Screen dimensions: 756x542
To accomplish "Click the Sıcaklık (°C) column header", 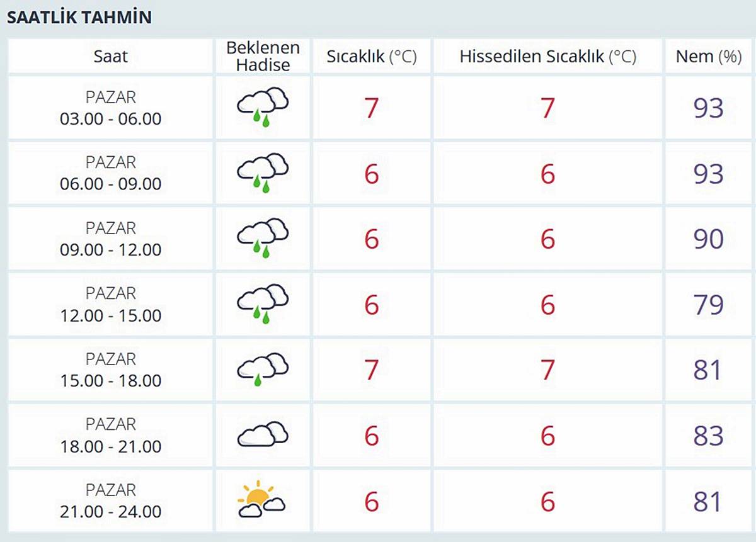I will click(x=372, y=56).
